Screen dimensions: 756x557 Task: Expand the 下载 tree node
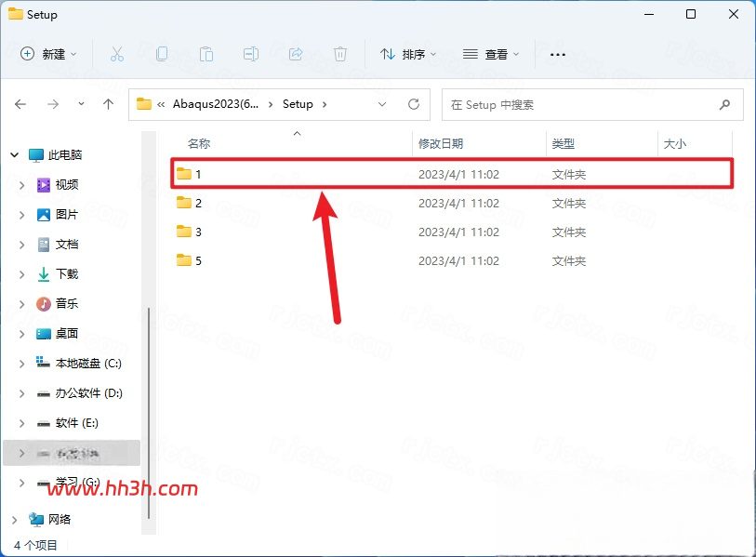(21, 274)
